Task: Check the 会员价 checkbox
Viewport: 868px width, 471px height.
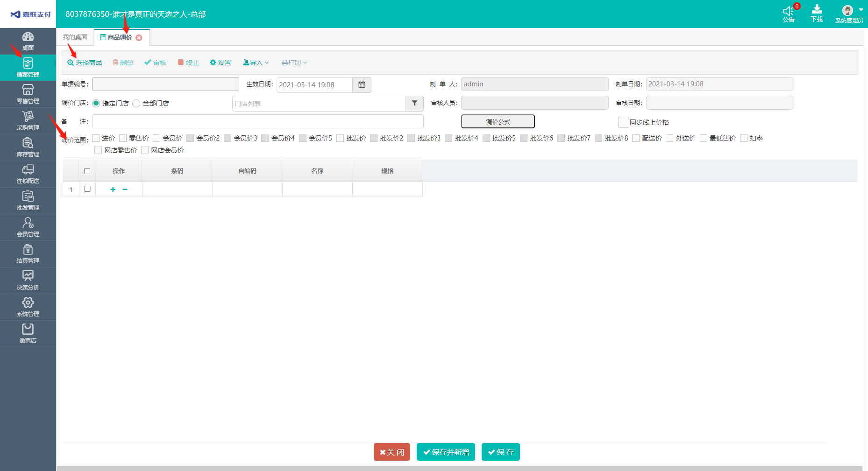Action: click(157, 138)
